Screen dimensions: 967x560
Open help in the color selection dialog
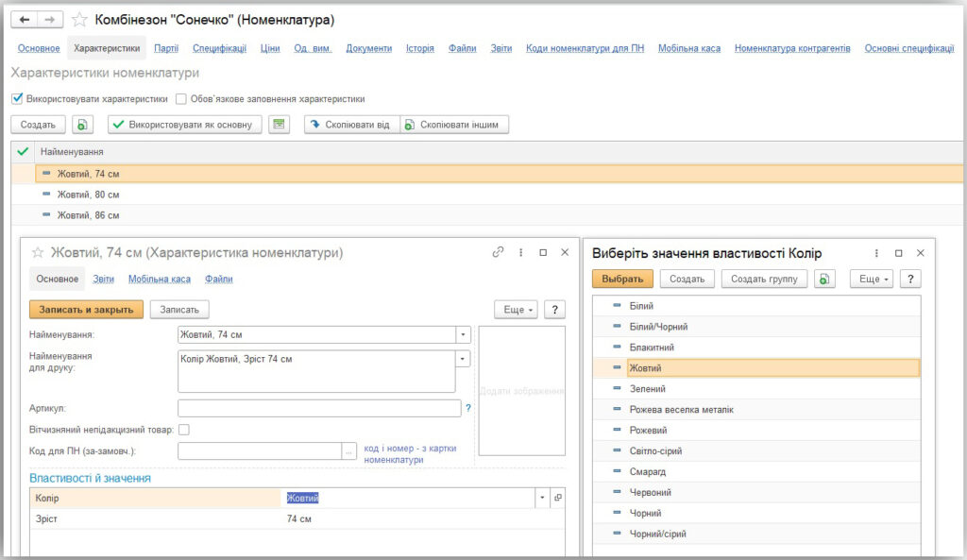(x=910, y=279)
